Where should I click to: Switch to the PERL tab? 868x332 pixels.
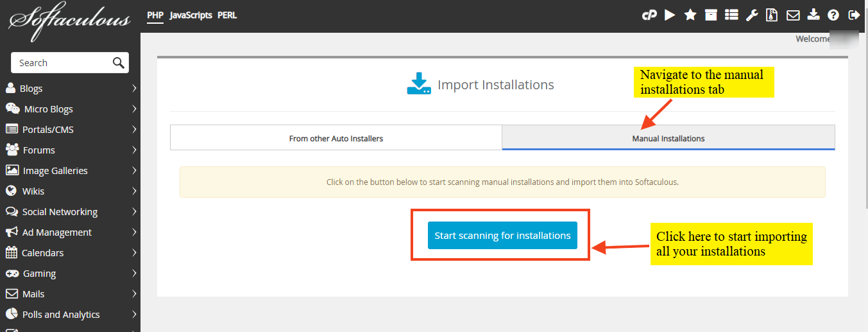[x=227, y=15]
